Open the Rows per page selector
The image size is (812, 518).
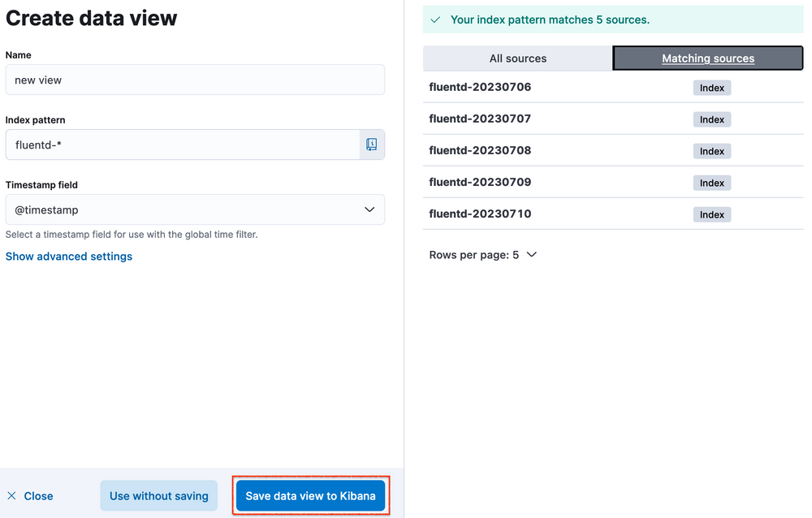tap(483, 254)
